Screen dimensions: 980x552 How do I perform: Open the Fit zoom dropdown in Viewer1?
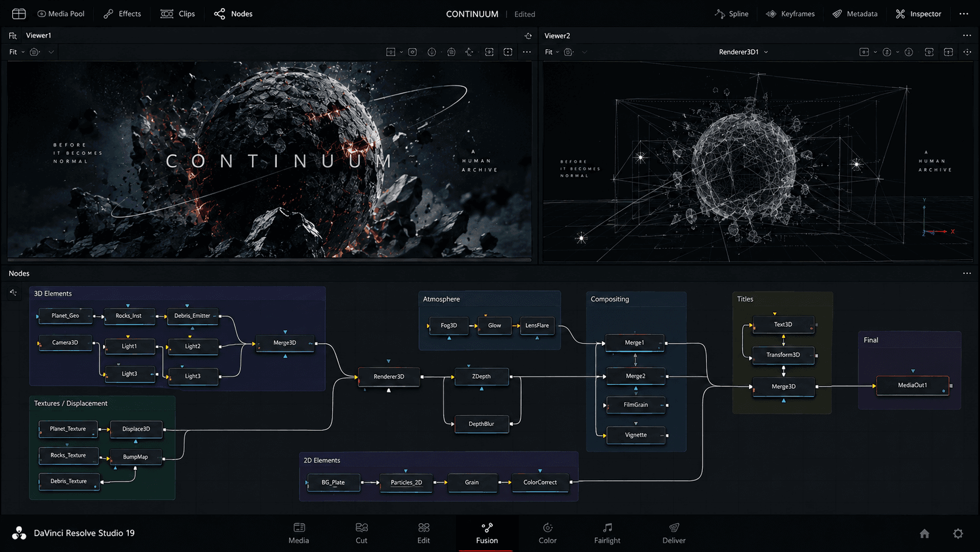pos(16,52)
